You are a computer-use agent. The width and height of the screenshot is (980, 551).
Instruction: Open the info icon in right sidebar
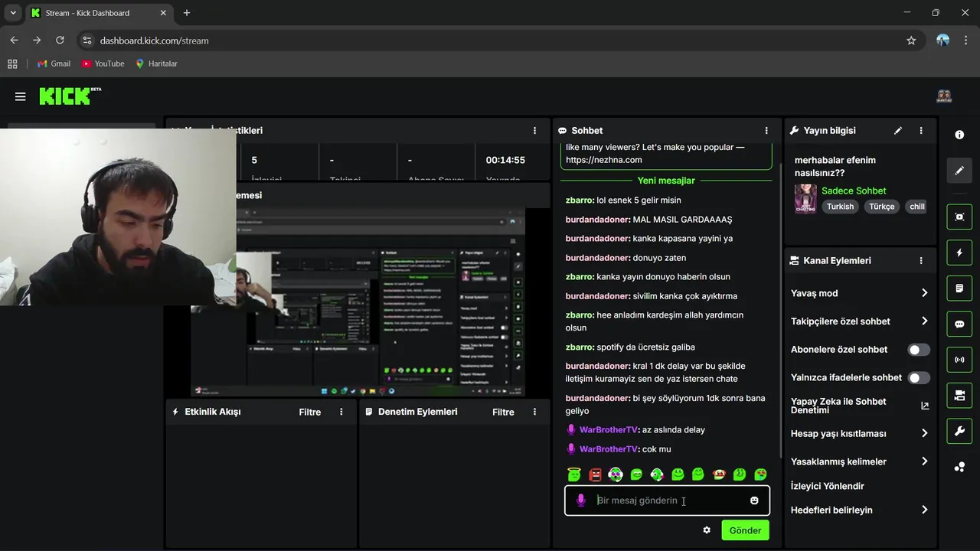(959, 135)
